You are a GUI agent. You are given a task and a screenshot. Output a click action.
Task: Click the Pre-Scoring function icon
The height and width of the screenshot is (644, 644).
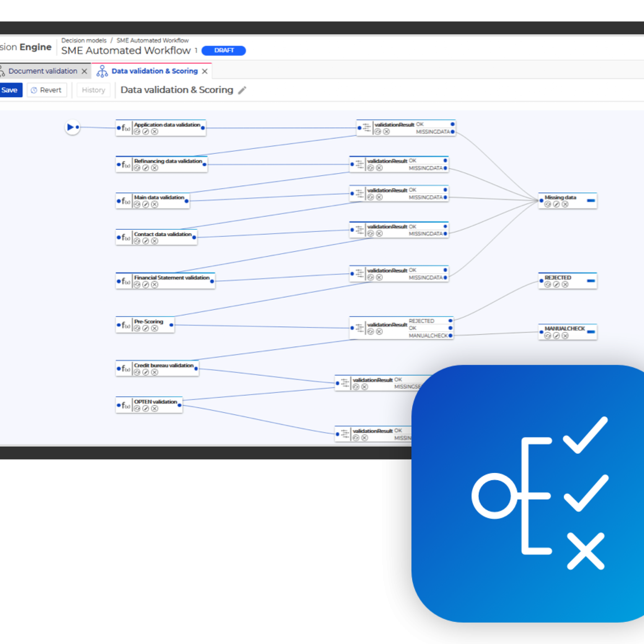(x=125, y=325)
